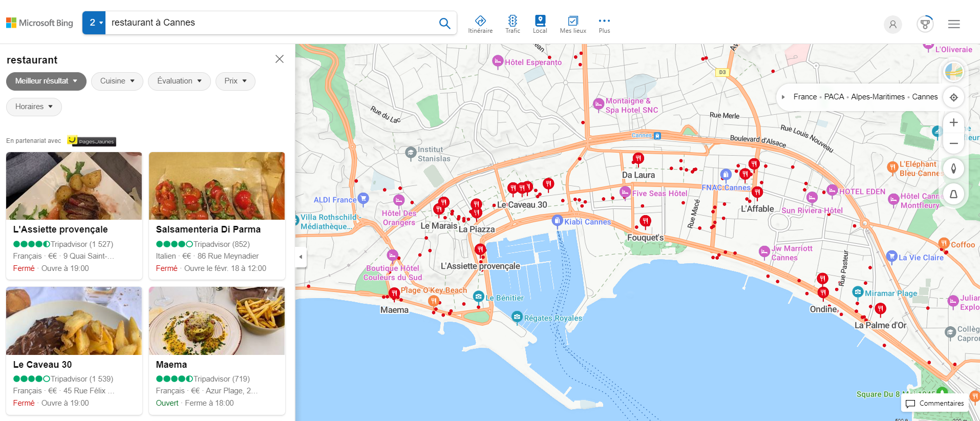This screenshot has height=421, width=980.
Task: Open the Horaires filter dropdown
Action: pos(34,107)
